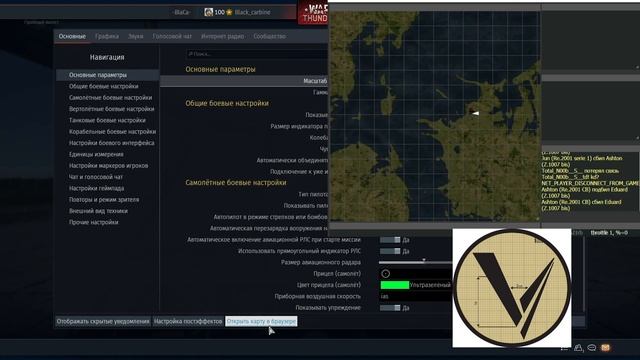Open the friends list contacts icon
This screenshot has height=360, width=640.
578,348
